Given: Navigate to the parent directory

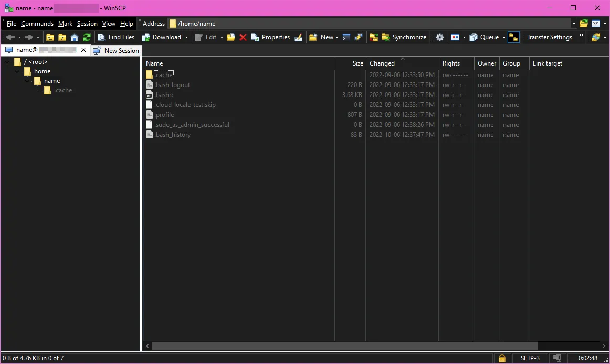Looking at the screenshot, I should pos(49,37).
